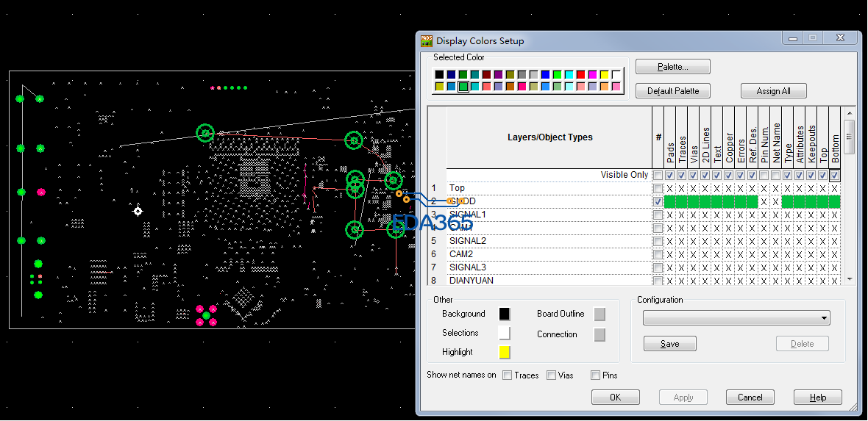868x421 pixels.
Task: Open the Configuration dropdown list
Action: (825, 318)
